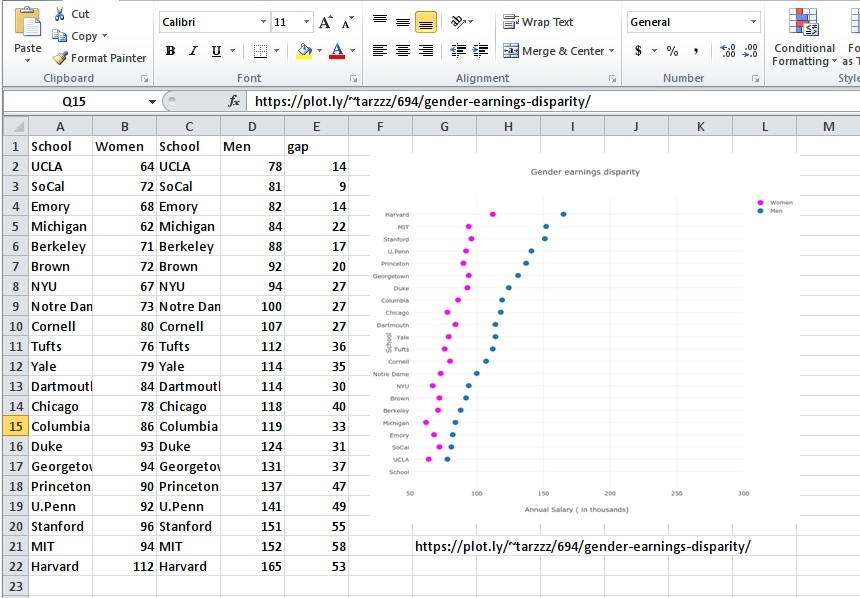The width and height of the screenshot is (860, 598).
Task: Click the Increase Decimal icon
Action: click(x=728, y=51)
